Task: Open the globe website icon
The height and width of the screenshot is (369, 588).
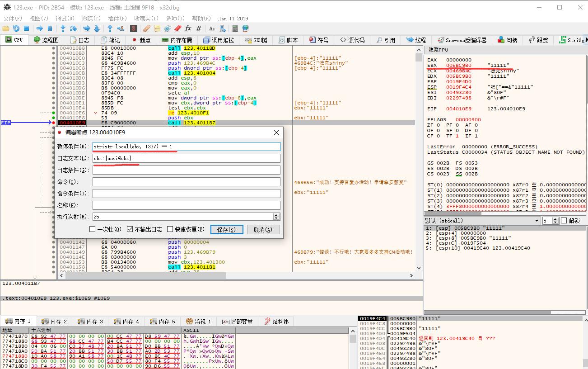Action: 246,28
